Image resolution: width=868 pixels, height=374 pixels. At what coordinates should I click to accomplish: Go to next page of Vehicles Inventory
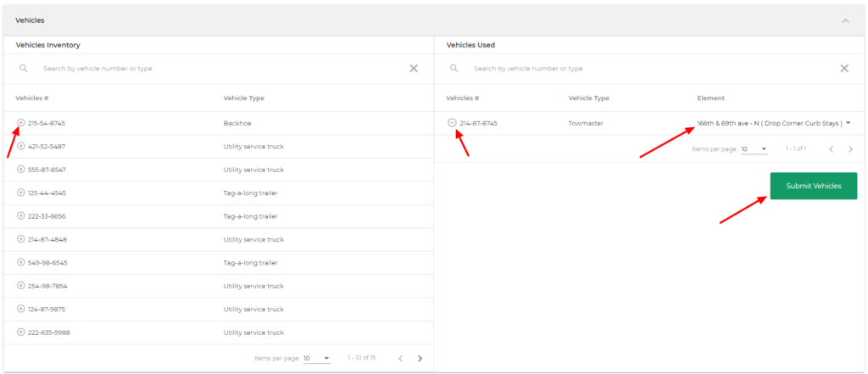pyautogui.click(x=420, y=359)
